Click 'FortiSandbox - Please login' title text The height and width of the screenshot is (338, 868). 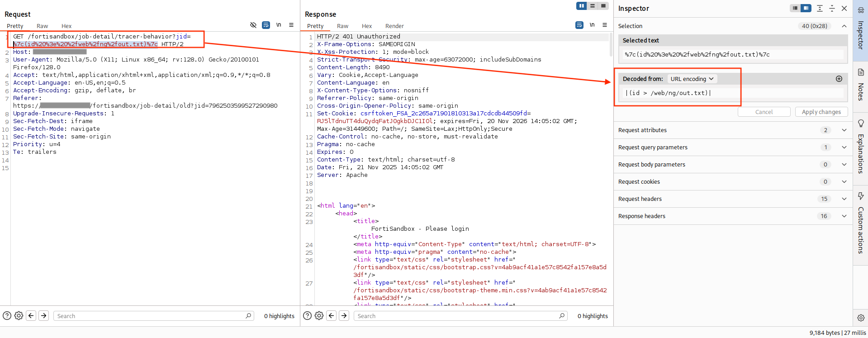pos(420,229)
